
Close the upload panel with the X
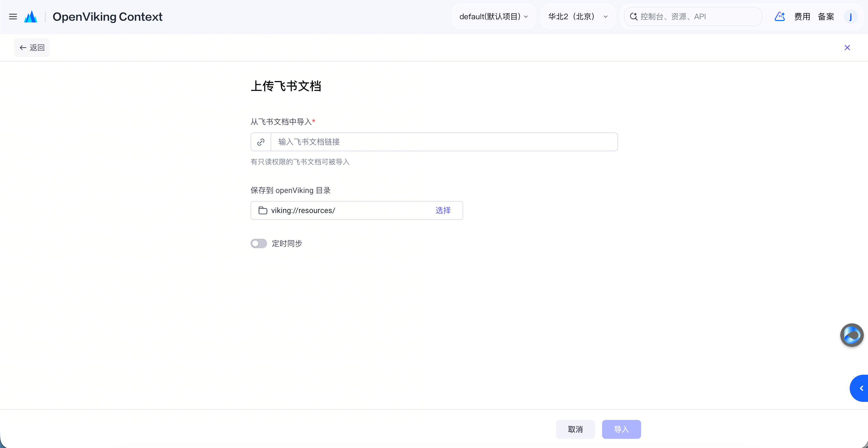(x=847, y=48)
